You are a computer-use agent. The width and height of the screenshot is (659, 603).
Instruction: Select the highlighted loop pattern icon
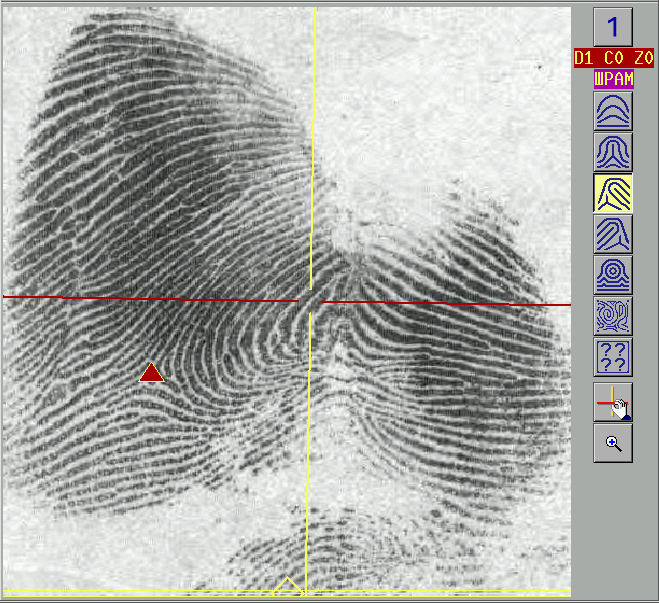click(x=613, y=193)
